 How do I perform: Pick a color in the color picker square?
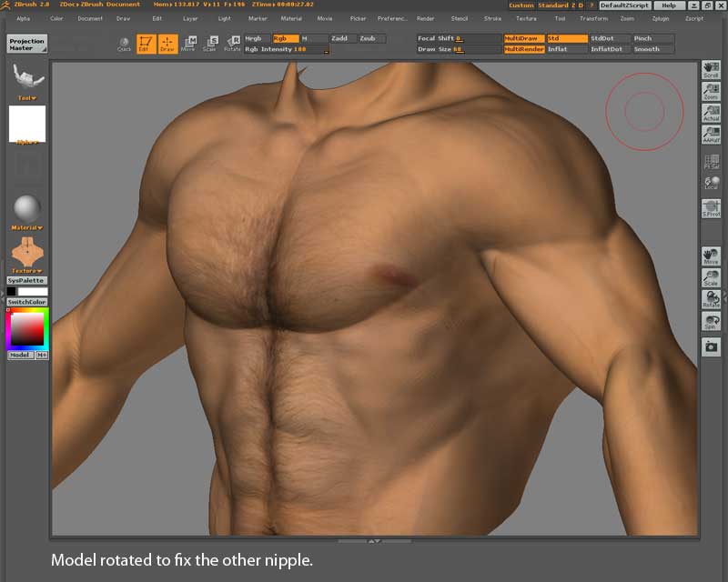27,329
